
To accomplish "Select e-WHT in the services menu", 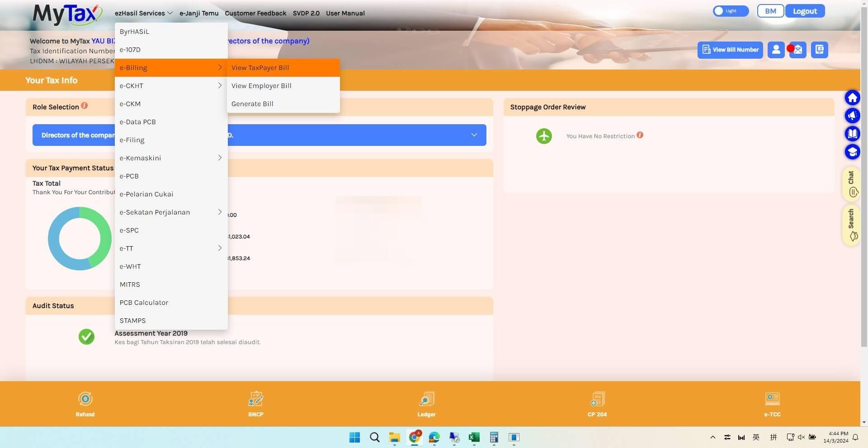I will pos(171,266).
